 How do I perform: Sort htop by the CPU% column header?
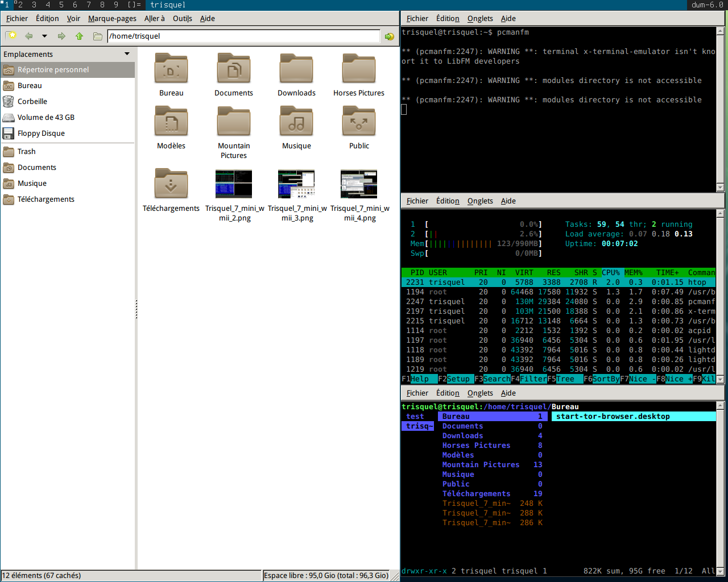(x=611, y=272)
